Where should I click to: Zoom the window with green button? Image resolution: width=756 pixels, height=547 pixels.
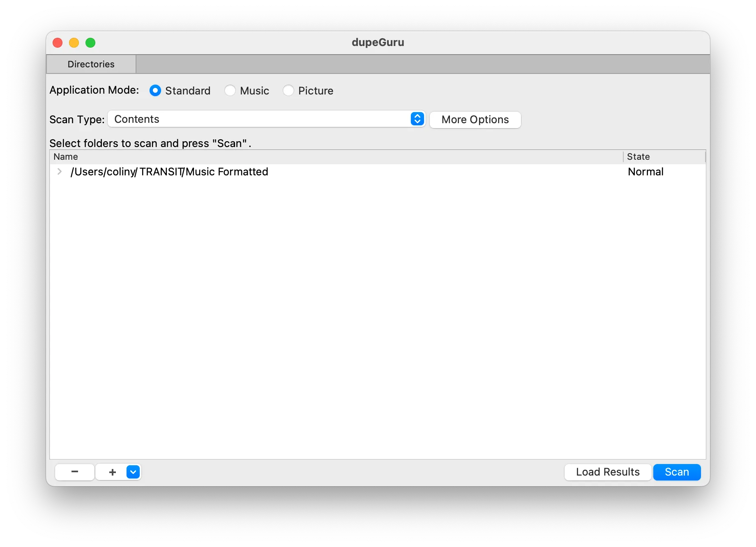click(90, 43)
